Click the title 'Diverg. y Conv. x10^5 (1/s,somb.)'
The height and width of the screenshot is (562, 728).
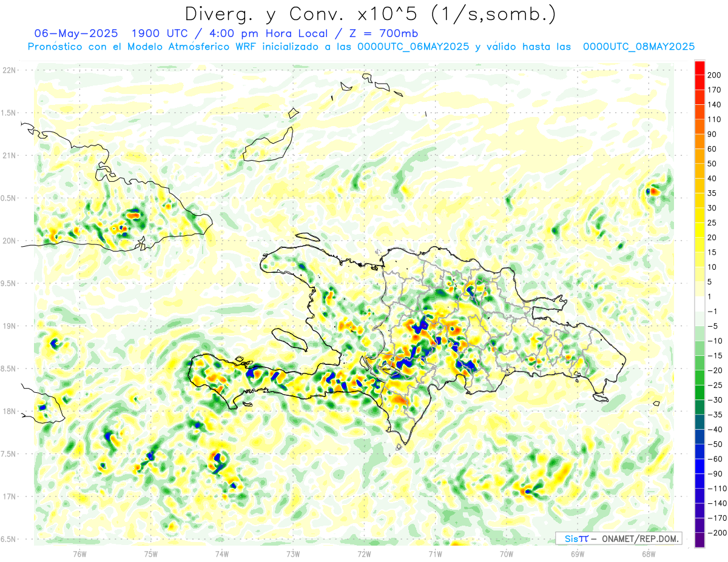pyautogui.click(x=369, y=14)
